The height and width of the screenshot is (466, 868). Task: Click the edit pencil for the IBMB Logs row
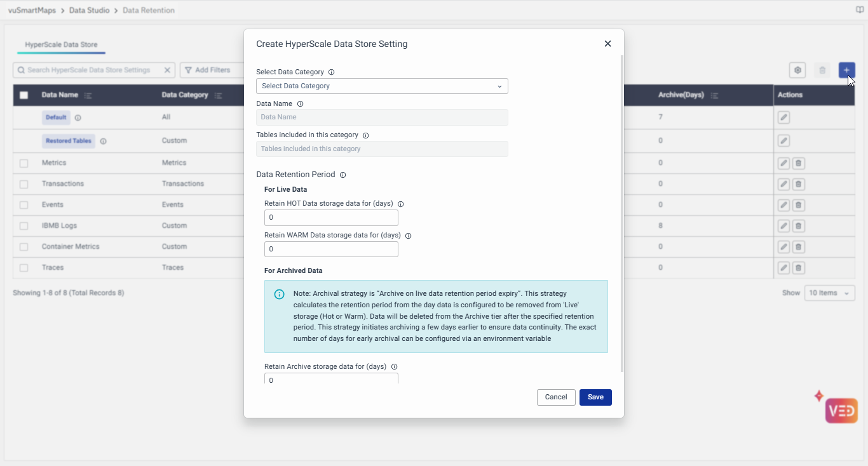784,226
